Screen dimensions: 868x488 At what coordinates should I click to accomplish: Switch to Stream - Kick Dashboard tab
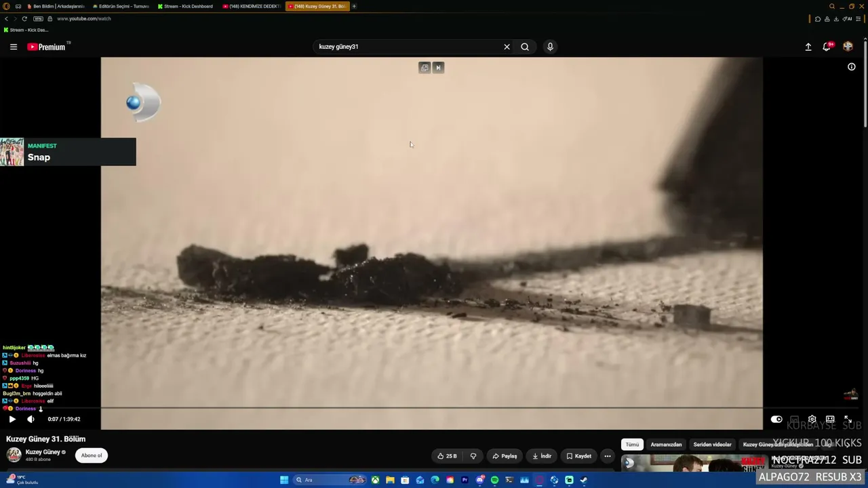tap(186, 6)
